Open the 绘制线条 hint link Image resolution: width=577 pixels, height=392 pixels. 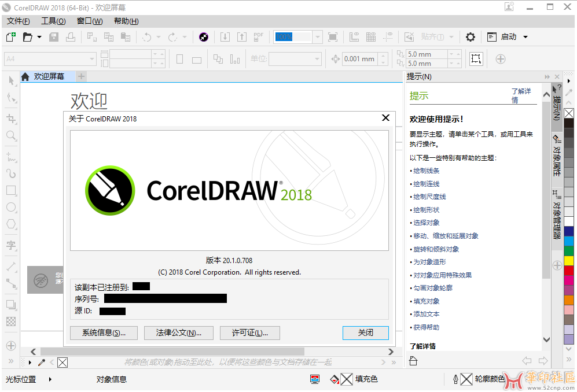[x=426, y=171]
